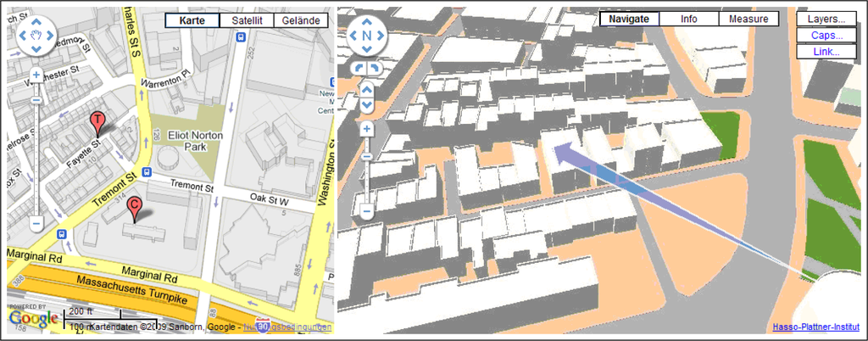Click the red C marker near Tremont St
This screenshot has height=341, width=868.
pos(133,210)
